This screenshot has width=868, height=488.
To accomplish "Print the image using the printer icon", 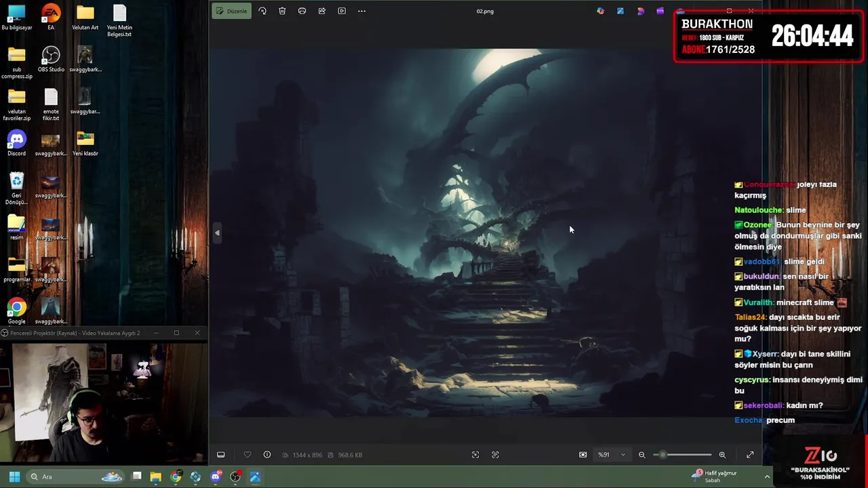I will pyautogui.click(x=302, y=11).
